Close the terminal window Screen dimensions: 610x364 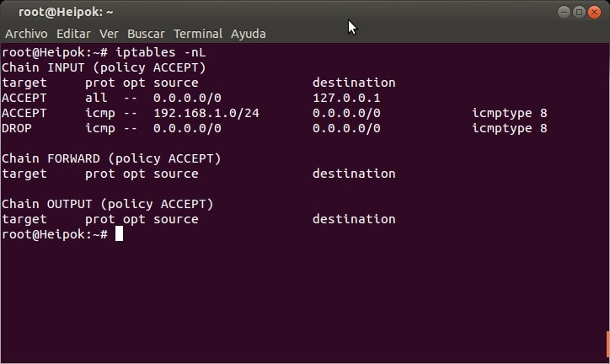click(x=594, y=12)
